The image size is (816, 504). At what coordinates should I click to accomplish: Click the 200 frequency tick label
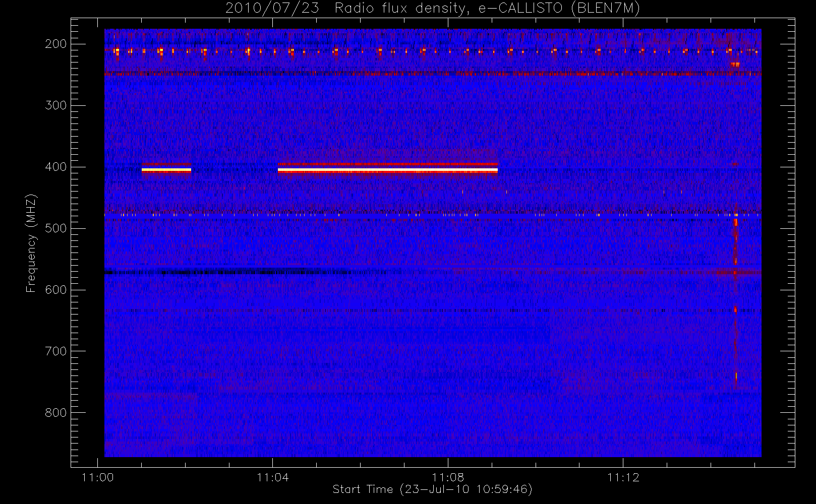56,44
